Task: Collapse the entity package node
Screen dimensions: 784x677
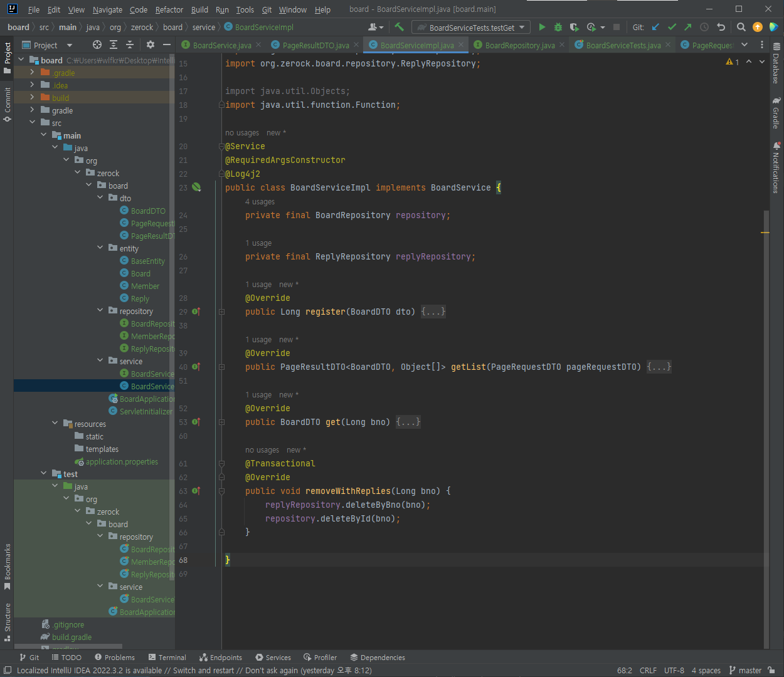Action: coord(100,248)
